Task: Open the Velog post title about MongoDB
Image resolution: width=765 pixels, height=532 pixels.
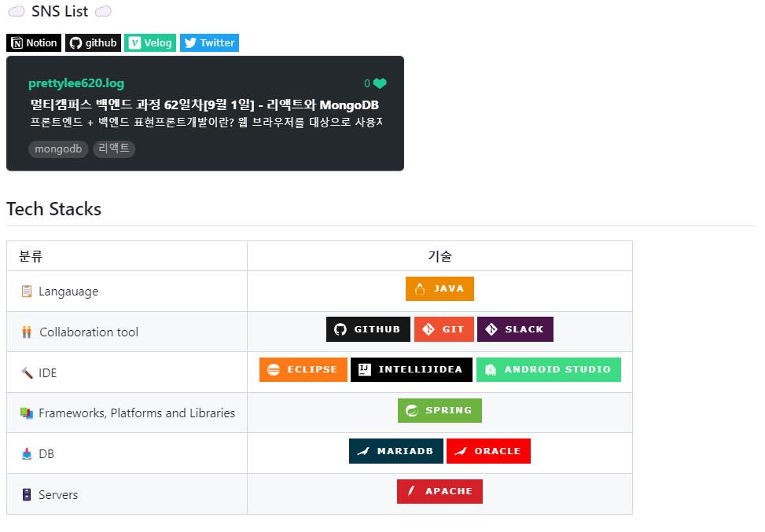Action: pyautogui.click(x=204, y=105)
